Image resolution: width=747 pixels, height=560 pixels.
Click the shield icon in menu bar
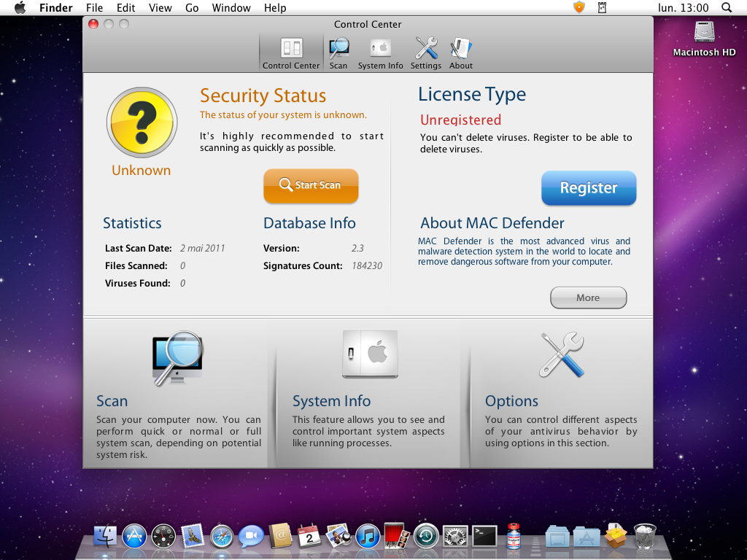point(579,7)
